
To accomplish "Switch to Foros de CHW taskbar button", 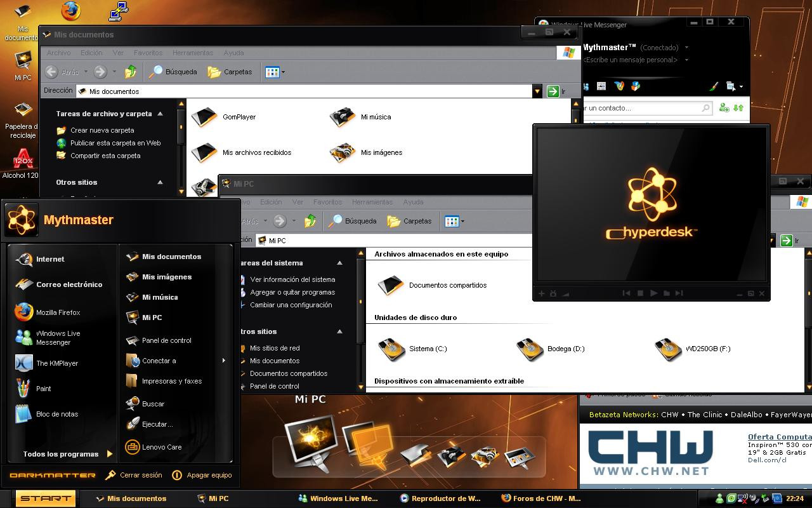I will click(x=541, y=498).
